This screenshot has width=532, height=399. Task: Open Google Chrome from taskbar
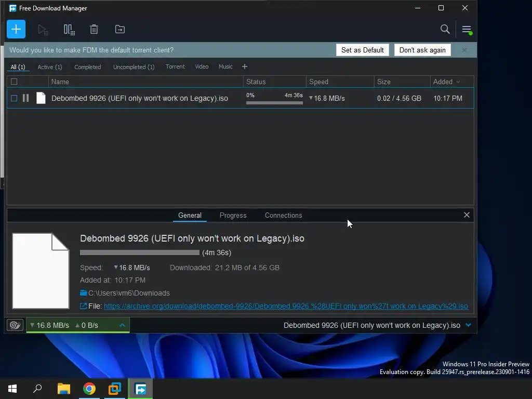pyautogui.click(x=89, y=389)
